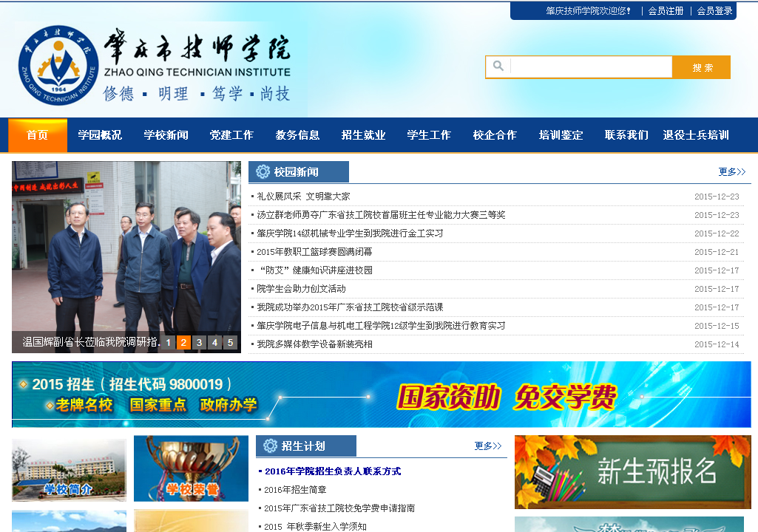This screenshot has height=532, width=758.
Task: Switch slideshow to slide 3
Action: 199,343
